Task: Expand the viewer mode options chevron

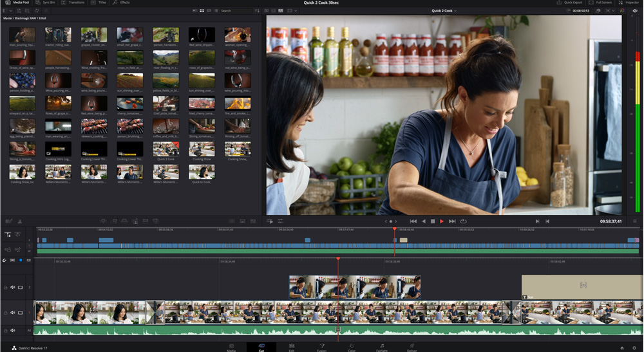Action: tap(296, 11)
